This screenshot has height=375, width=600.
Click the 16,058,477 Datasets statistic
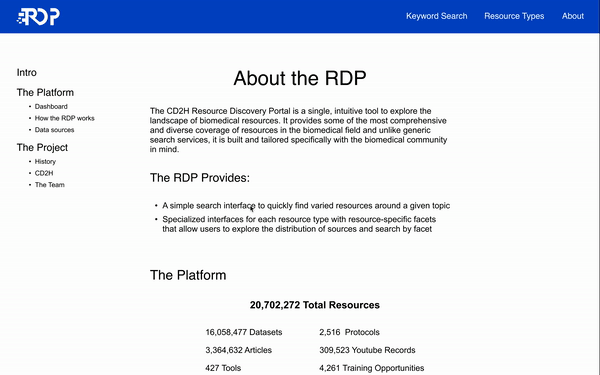tap(244, 332)
